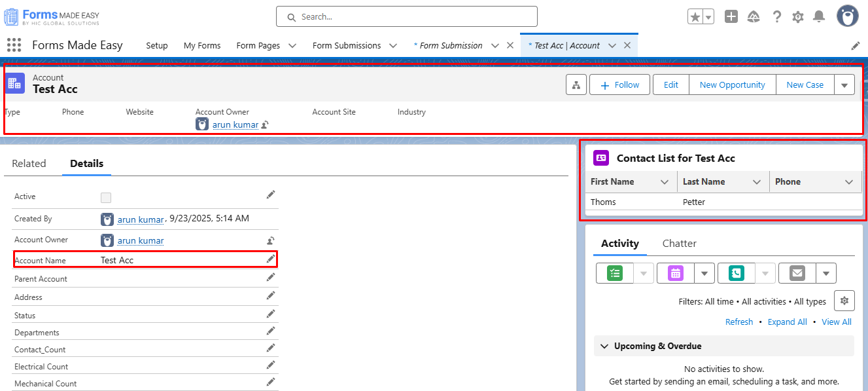868x391 pixels.
Task: Open activity filter settings gear
Action: click(844, 301)
